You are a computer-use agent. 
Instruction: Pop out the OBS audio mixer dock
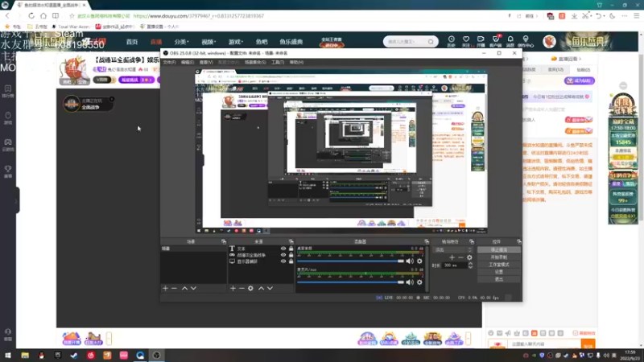pos(427,242)
